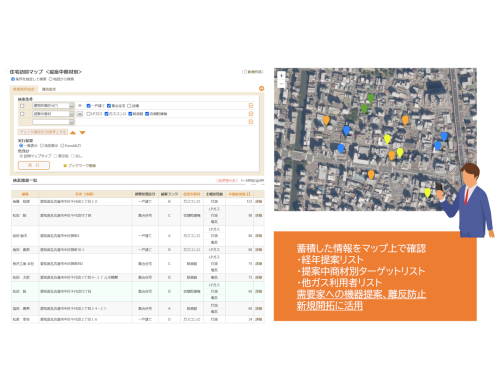Choose the 一覧表示 result option
This screenshot has width=500, height=391.
(21, 146)
